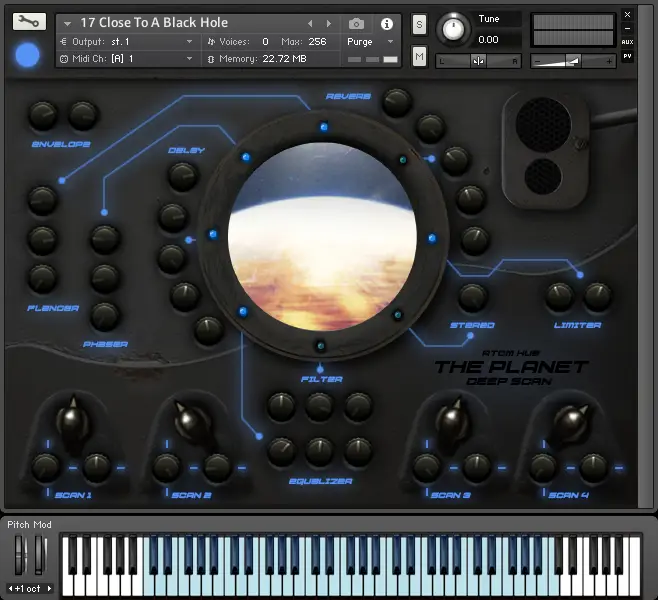Click the middle knob of the Filter row
The height and width of the screenshot is (600, 658).
(x=319, y=406)
